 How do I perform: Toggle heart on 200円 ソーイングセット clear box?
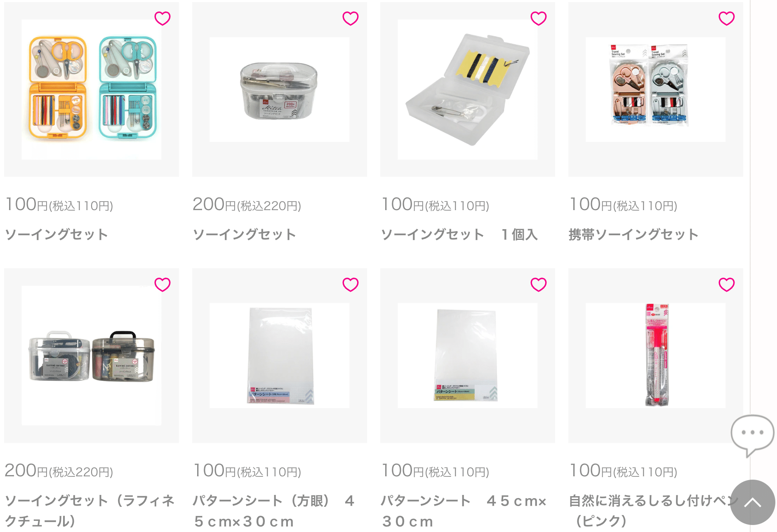click(x=351, y=18)
